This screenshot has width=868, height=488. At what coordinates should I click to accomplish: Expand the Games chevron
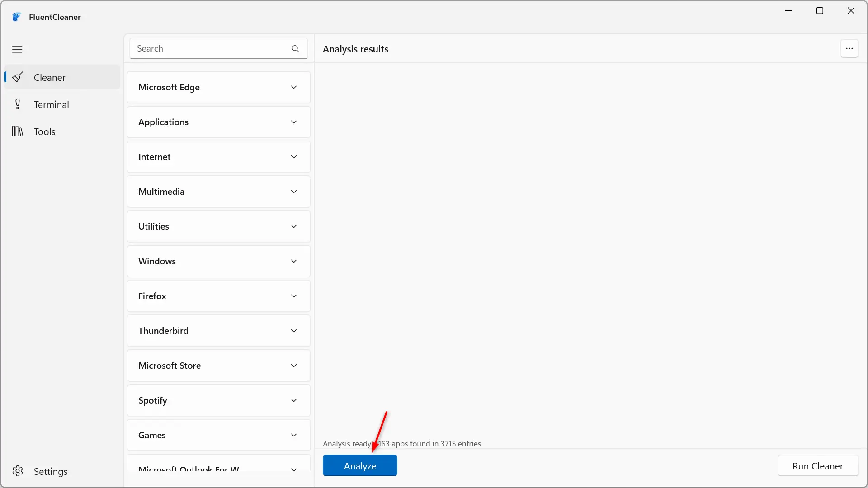[x=294, y=435]
